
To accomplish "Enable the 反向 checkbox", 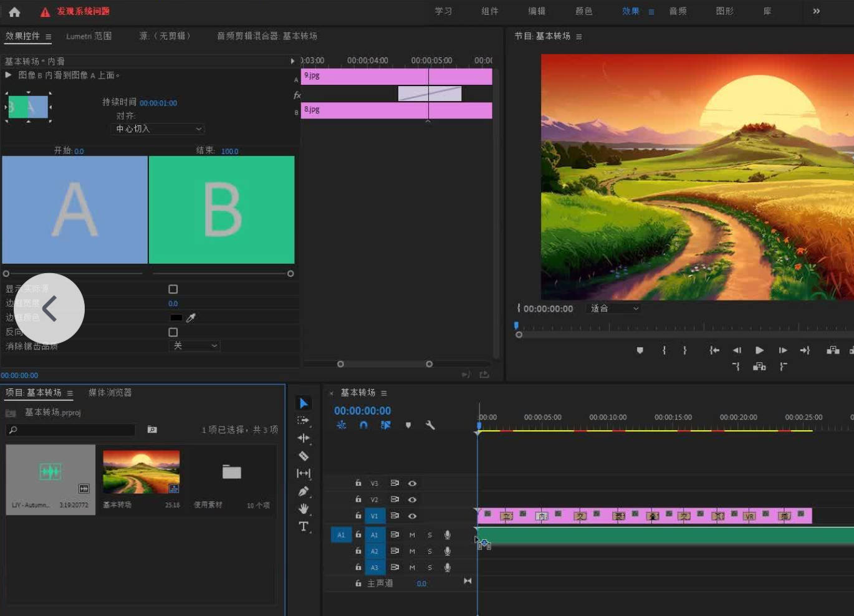I will (x=173, y=332).
